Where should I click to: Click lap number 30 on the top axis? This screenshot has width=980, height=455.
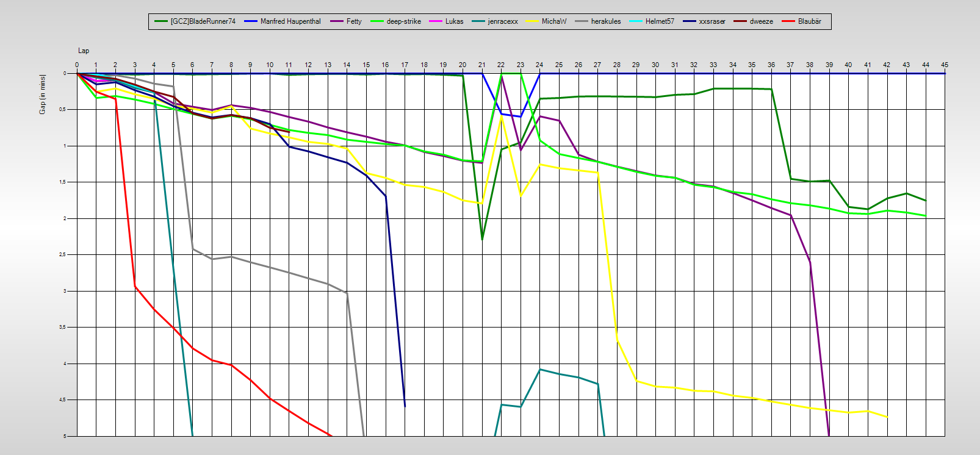click(x=655, y=65)
